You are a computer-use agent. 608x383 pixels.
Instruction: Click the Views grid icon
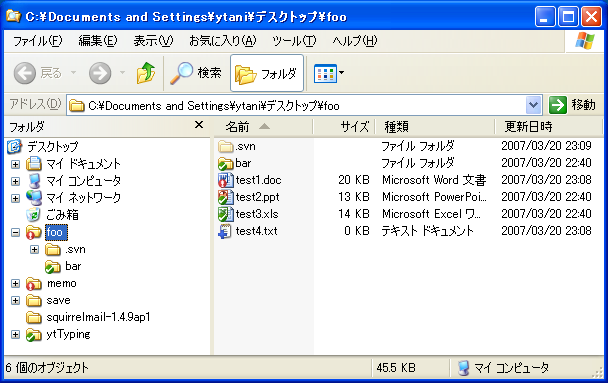(325, 73)
